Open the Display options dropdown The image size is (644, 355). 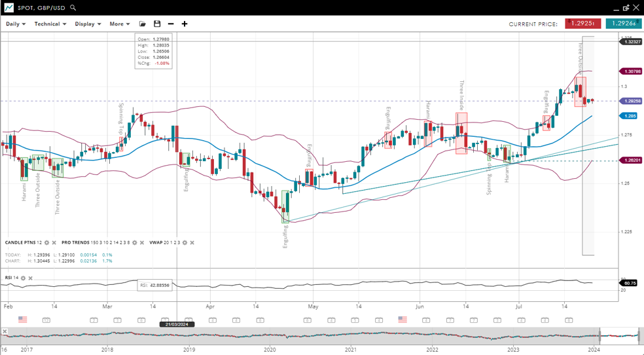tap(88, 24)
